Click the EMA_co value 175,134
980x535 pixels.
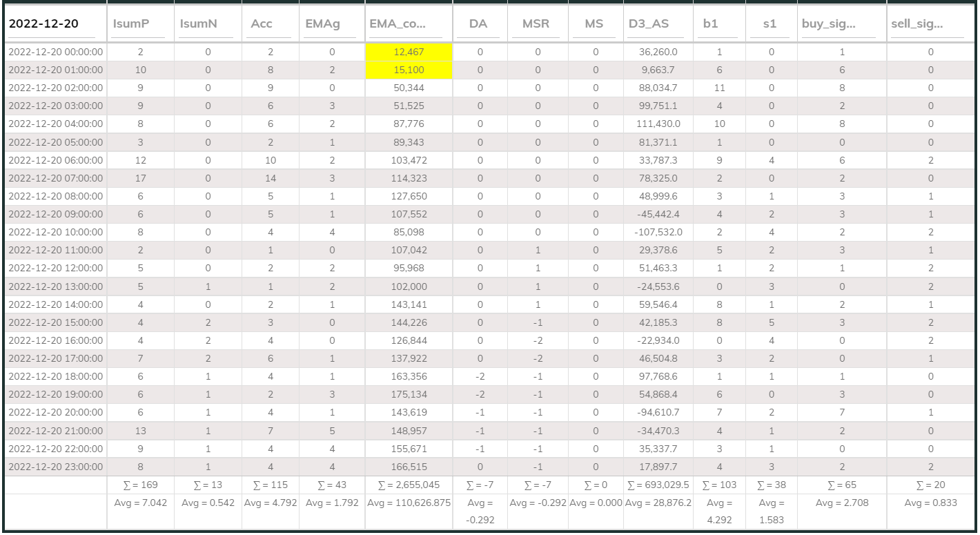click(x=409, y=394)
